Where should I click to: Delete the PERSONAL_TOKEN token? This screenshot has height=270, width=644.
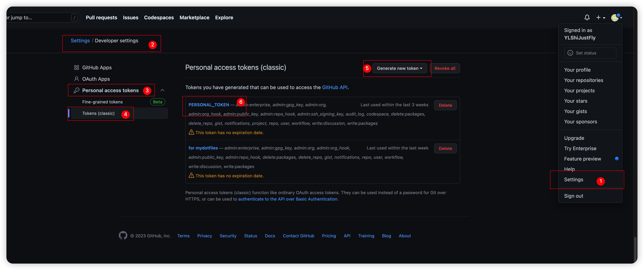[x=445, y=105]
